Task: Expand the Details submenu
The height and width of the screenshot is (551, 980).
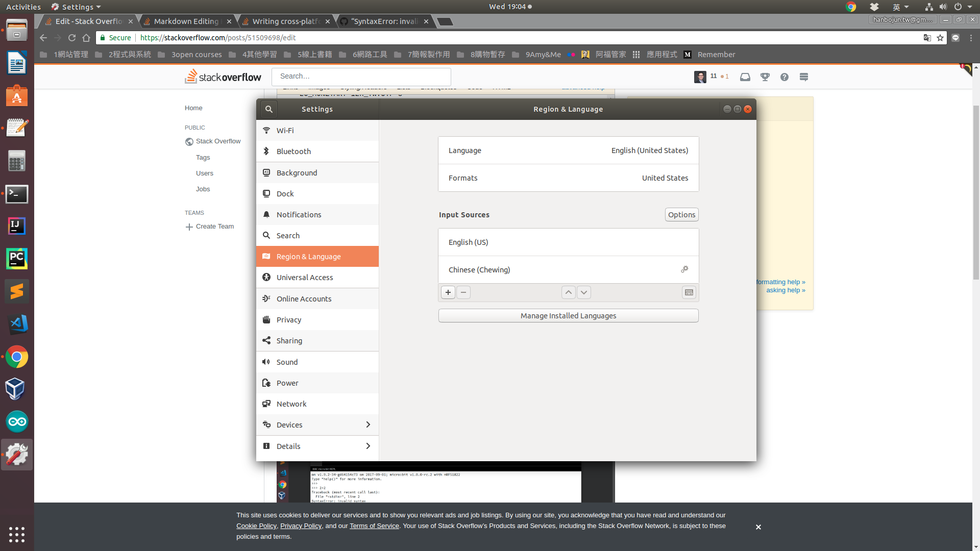Action: click(317, 446)
